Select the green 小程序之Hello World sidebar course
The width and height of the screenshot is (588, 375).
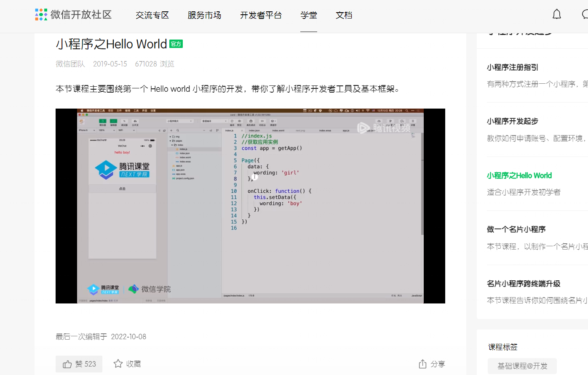point(519,176)
